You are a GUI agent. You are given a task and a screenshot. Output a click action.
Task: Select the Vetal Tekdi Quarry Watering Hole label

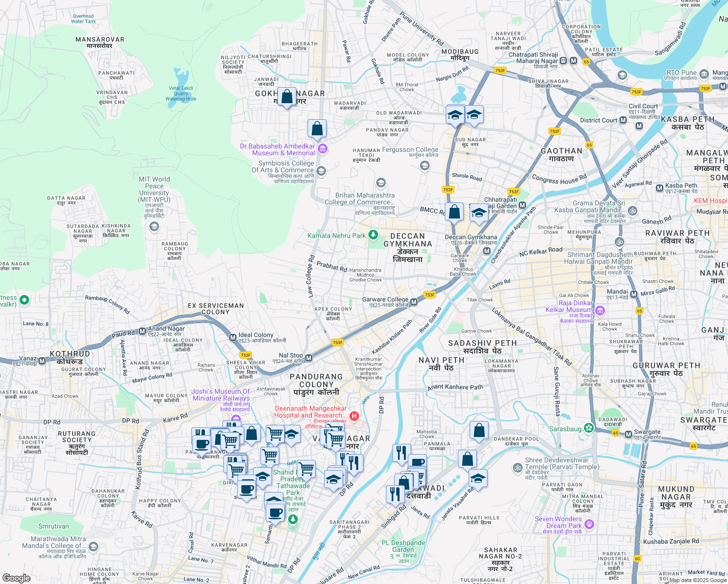pyautogui.click(x=181, y=93)
